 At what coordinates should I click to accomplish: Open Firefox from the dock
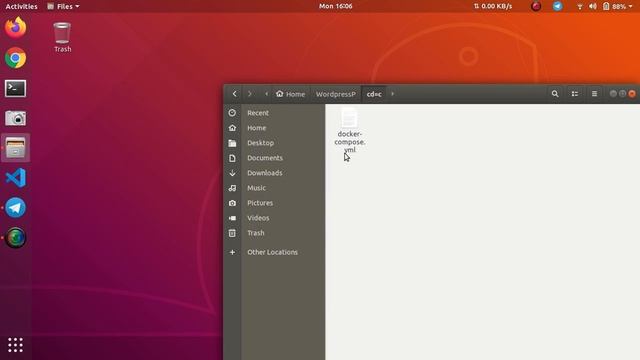click(16, 28)
